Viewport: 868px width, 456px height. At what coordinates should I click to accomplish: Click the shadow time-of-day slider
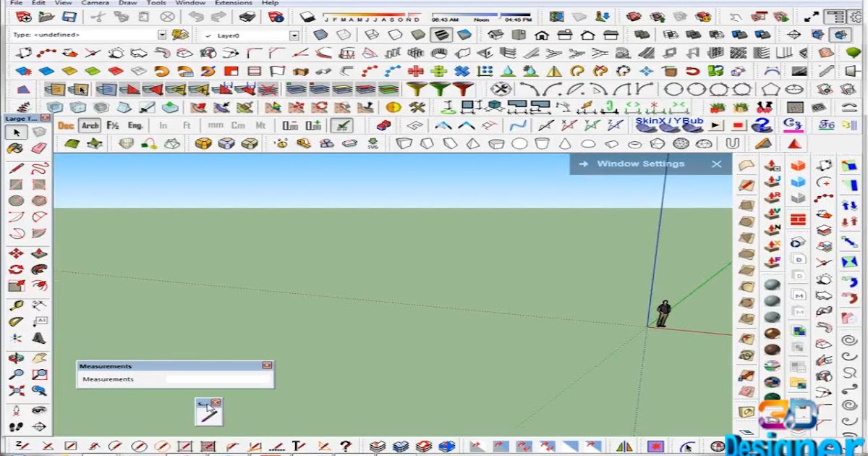pos(481,15)
